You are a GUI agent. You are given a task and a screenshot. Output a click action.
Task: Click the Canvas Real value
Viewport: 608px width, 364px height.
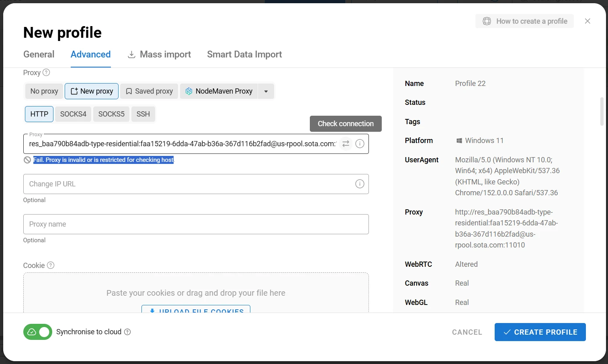[x=462, y=283]
